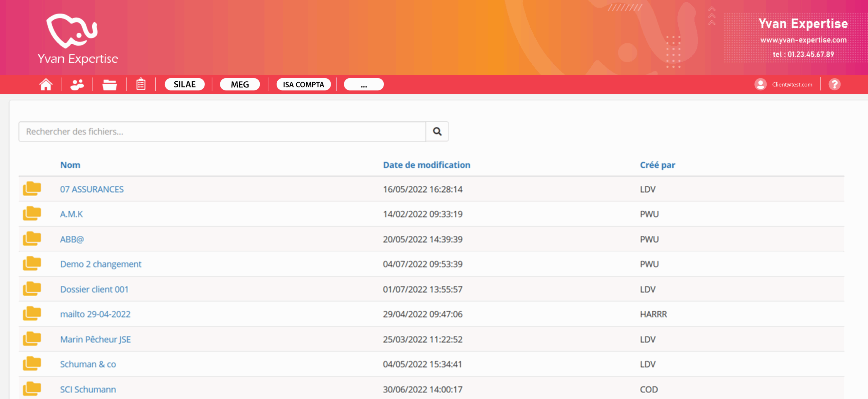The height and width of the screenshot is (399, 868).
Task: Expand more apps with ellipsis button
Action: [x=363, y=84]
